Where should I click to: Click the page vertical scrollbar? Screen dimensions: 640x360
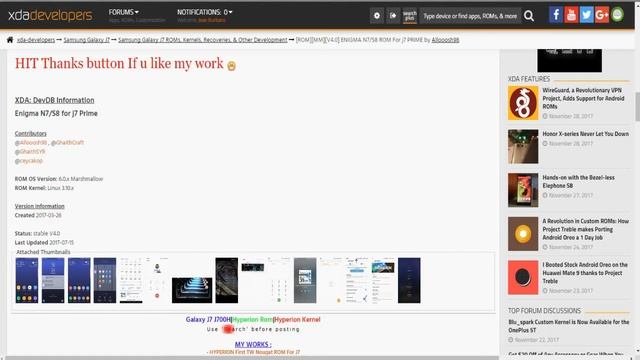[x=637, y=107]
